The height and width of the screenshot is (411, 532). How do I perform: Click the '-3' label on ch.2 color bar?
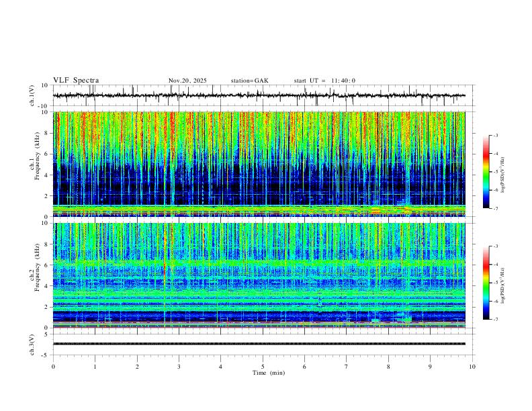[x=496, y=246]
